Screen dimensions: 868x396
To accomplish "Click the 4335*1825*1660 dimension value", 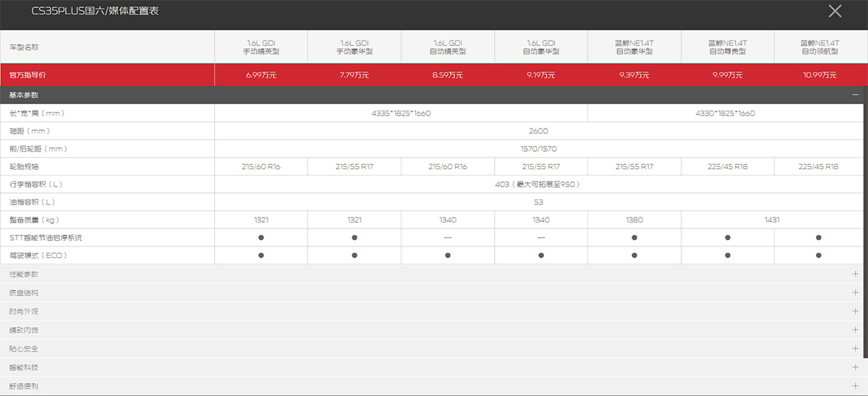I will (x=401, y=113).
